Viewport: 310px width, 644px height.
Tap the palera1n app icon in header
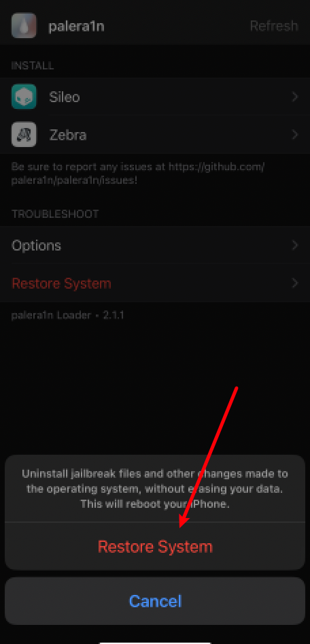coord(24,26)
